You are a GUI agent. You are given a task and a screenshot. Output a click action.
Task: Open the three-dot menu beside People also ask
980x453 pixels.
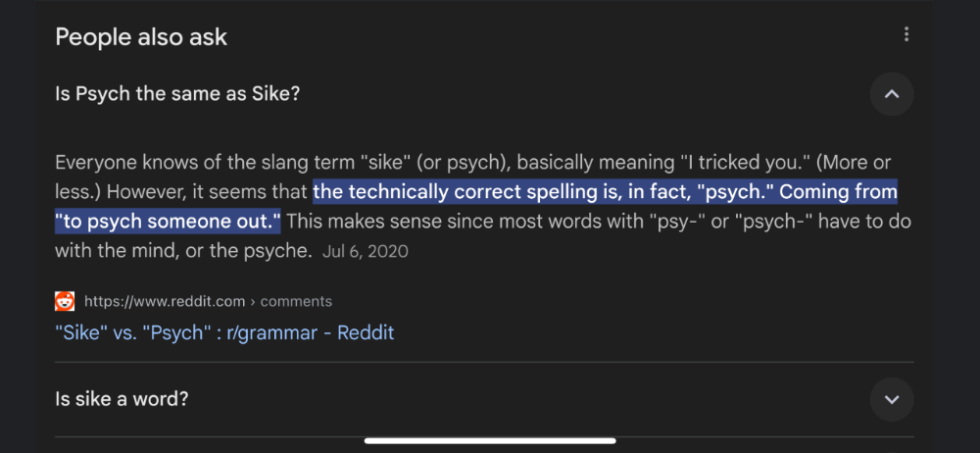pos(906,35)
